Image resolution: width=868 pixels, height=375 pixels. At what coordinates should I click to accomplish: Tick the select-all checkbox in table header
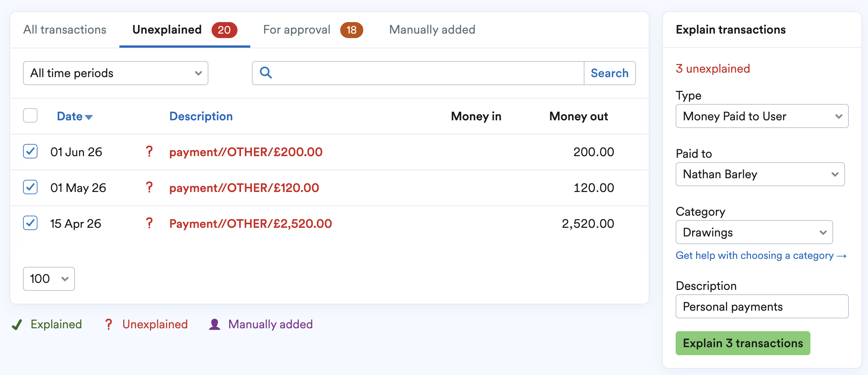click(x=30, y=116)
